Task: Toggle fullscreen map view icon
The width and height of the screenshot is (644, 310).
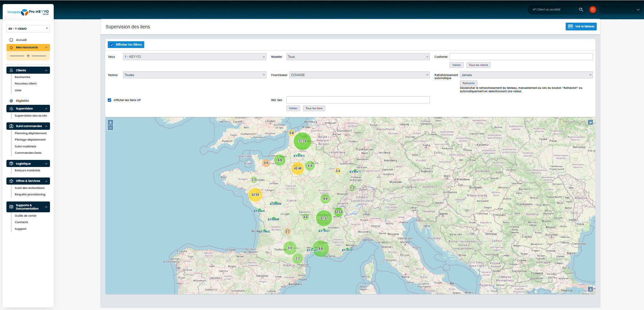Action: (x=590, y=122)
